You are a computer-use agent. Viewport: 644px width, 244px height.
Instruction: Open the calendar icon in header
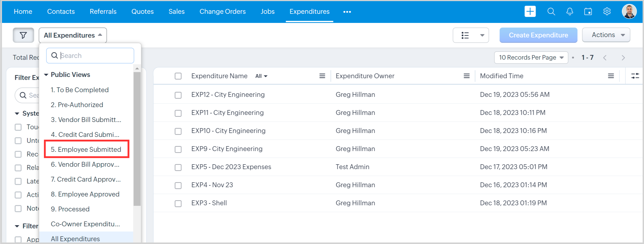(x=588, y=12)
